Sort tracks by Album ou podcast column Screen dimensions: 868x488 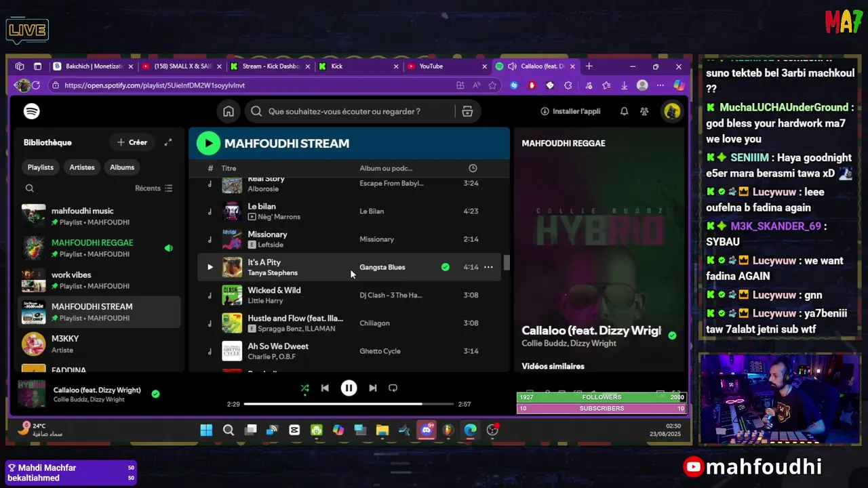click(386, 168)
